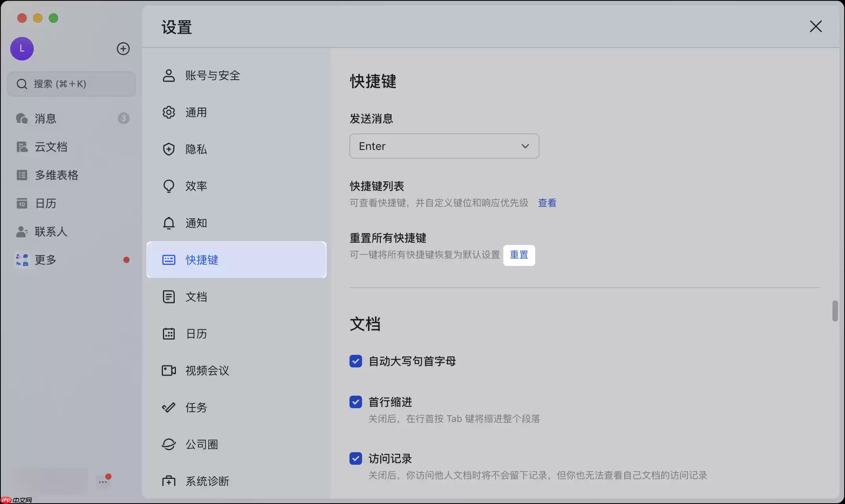Viewport: 845px width, 504px height.
Task: Open the 消息 (Messages) section in the sidebar
Action: pos(45,118)
